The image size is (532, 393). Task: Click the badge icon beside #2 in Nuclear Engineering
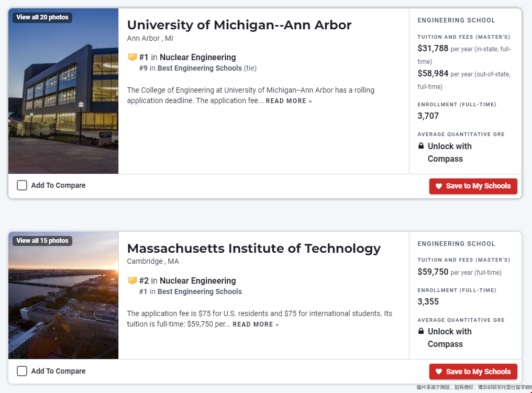pyautogui.click(x=132, y=280)
